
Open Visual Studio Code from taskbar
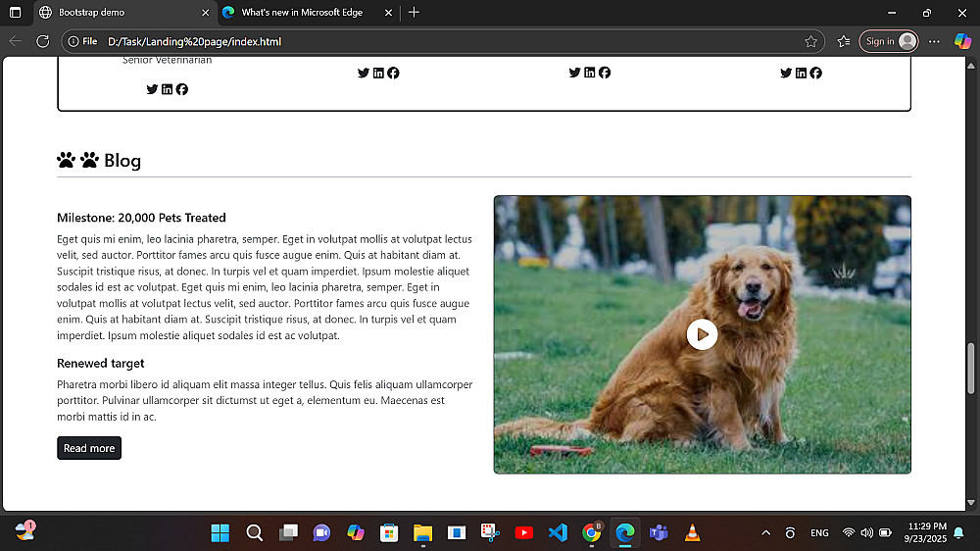pyautogui.click(x=558, y=533)
